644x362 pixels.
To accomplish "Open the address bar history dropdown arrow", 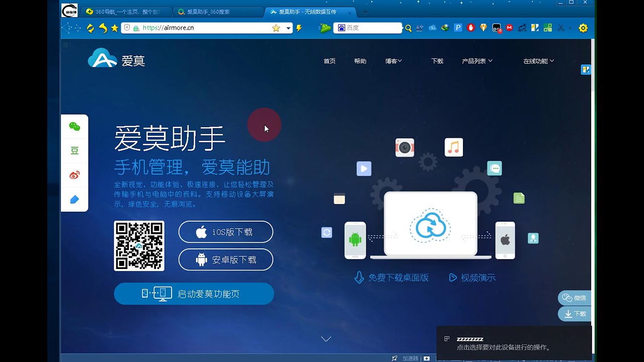I will coord(288,28).
